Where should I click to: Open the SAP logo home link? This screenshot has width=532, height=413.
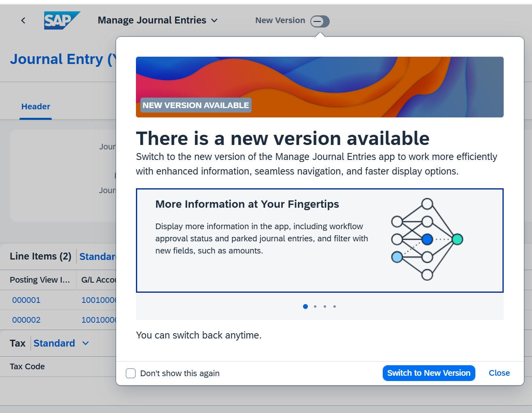pos(62,20)
